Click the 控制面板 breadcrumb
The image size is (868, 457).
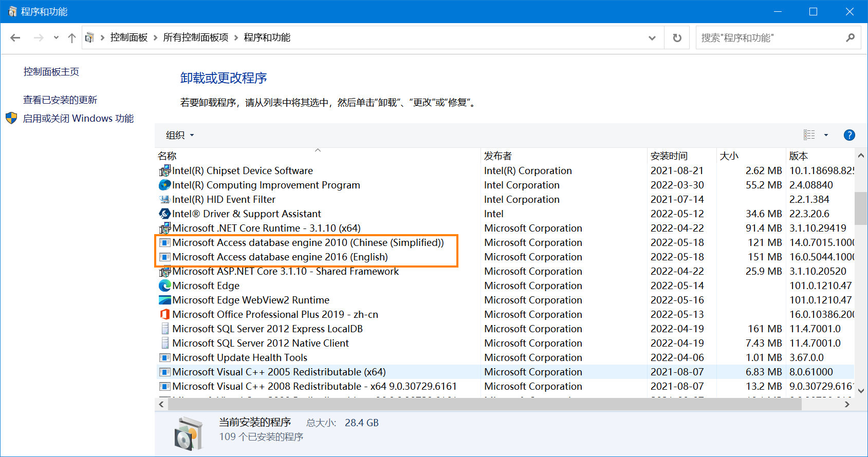point(129,37)
